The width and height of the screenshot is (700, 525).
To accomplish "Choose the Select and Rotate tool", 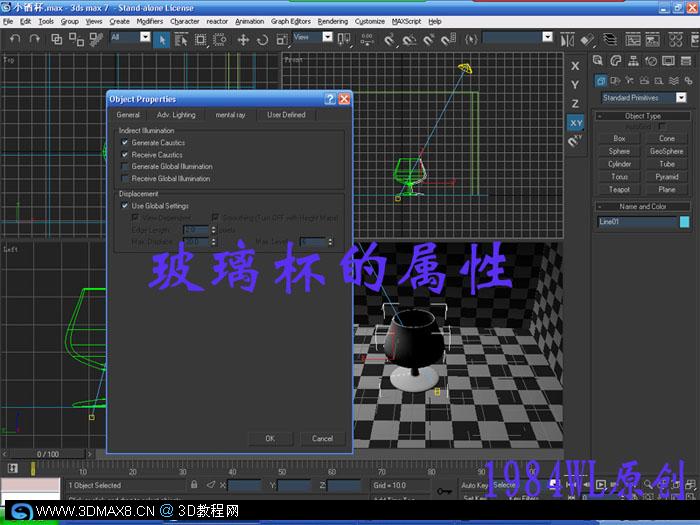I will pos(262,40).
